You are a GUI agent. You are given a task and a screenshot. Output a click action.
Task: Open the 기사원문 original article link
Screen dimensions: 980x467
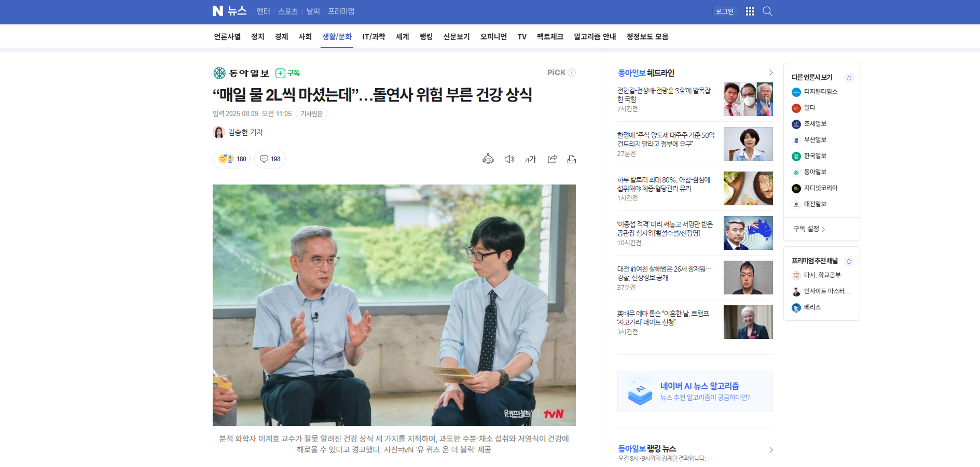pyautogui.click(x=311, y=114)
